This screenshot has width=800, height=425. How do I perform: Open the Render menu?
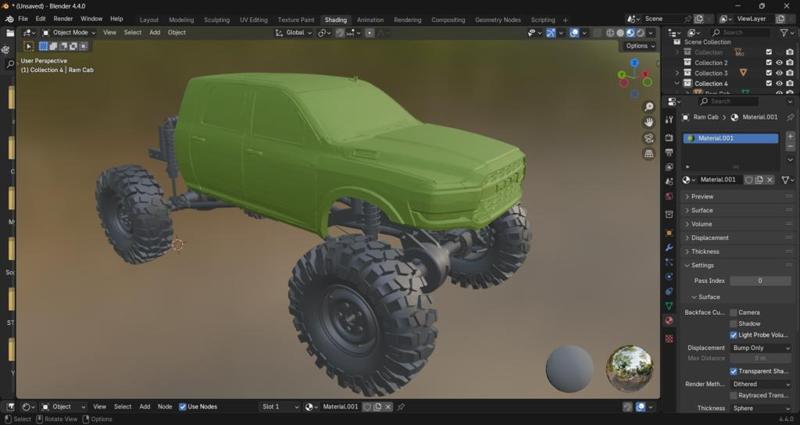tap(63, 19)
